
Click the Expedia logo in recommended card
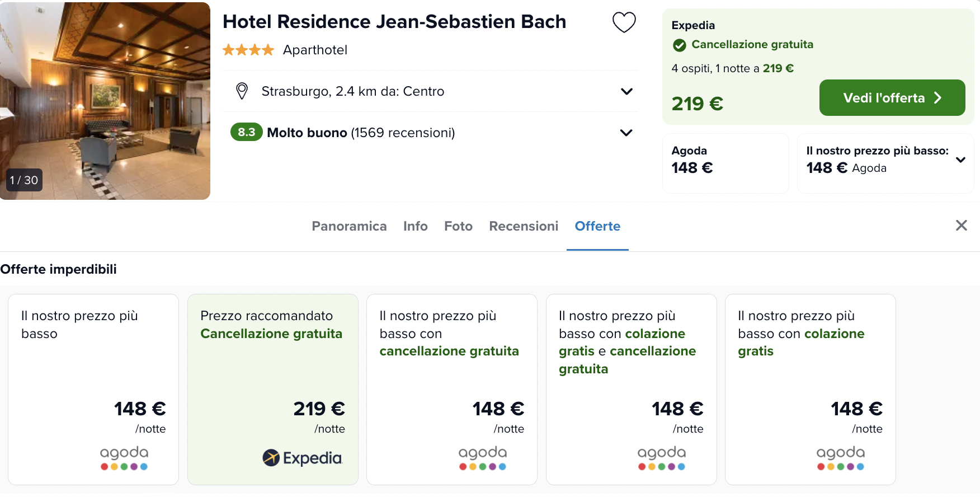click(x=302, y=458)
